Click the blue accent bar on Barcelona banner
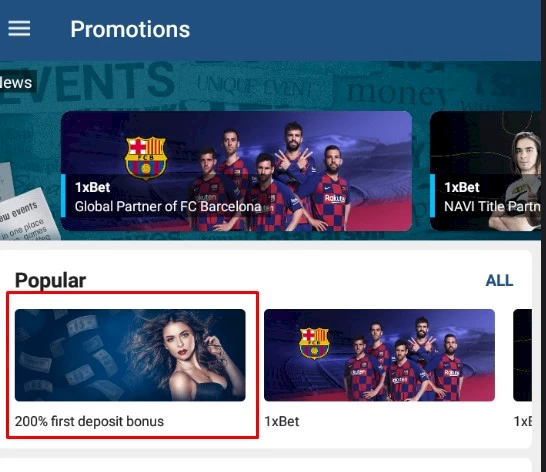 (63, 195)
